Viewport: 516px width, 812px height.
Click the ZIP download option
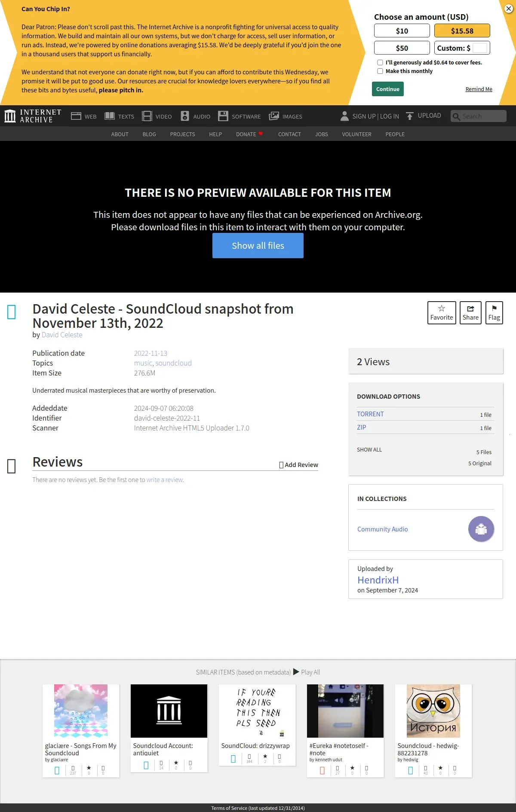362,427
